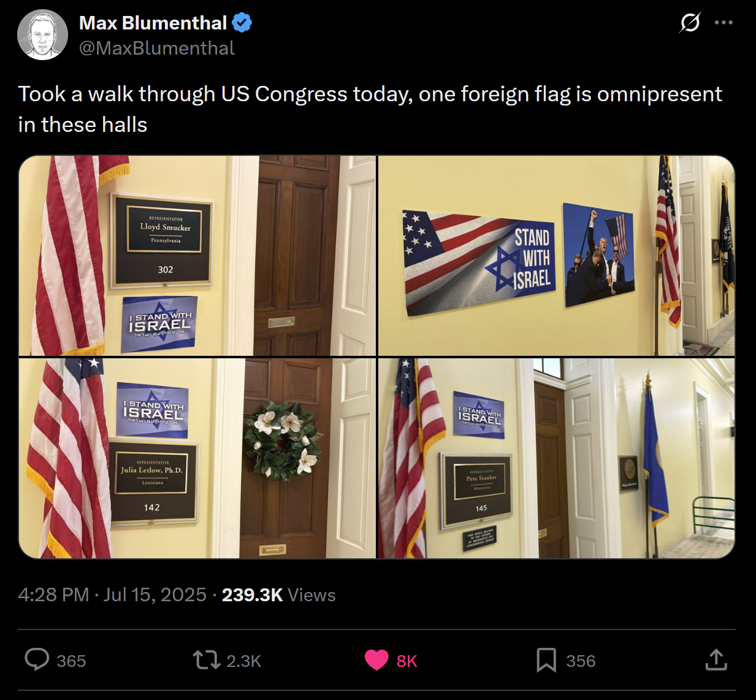
Task: Click the blue verified badge
Action: tap(242, 23)
